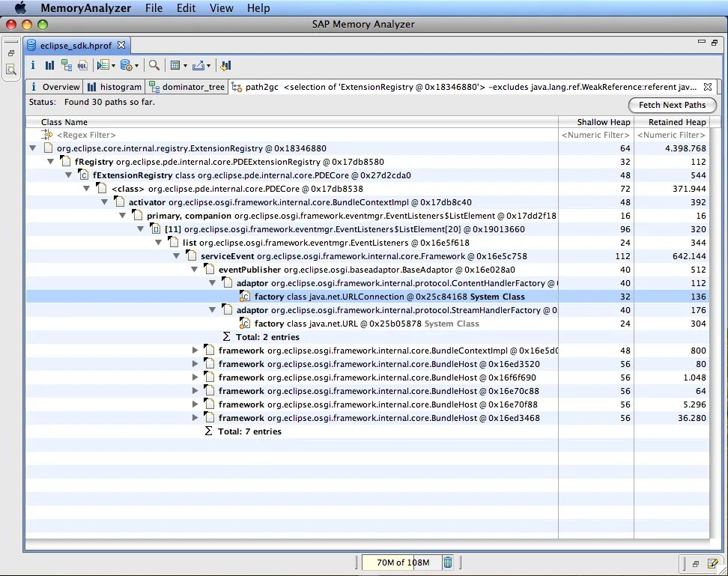
Task: Click the export icon in toolbar
Action: [198, 65]
